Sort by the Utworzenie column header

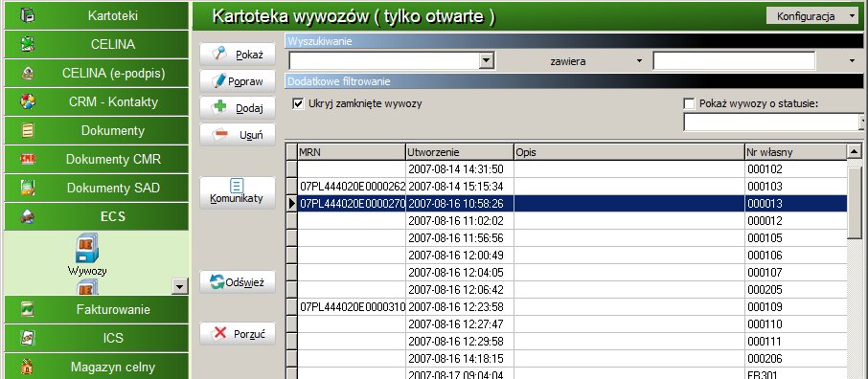(x=460, y=151)
